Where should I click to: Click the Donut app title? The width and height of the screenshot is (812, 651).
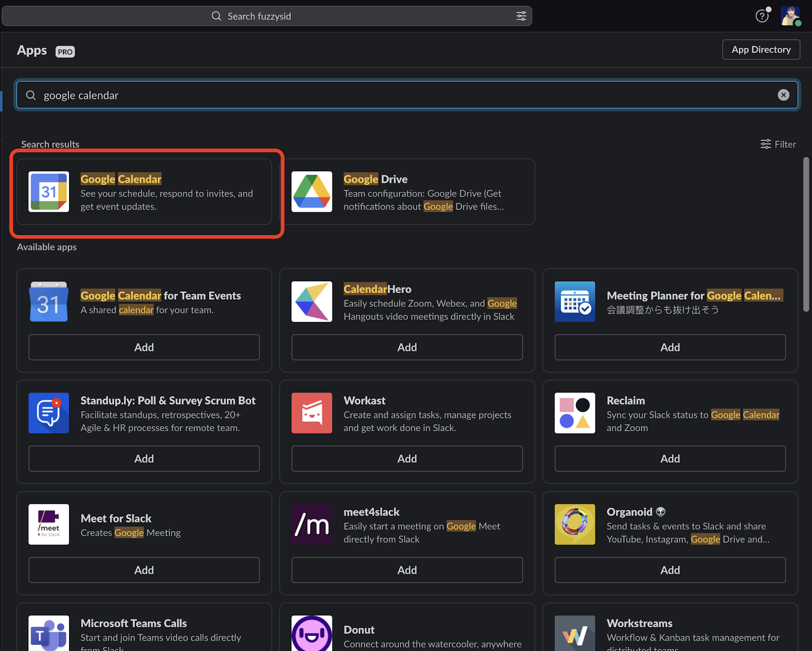coord(359,630)
